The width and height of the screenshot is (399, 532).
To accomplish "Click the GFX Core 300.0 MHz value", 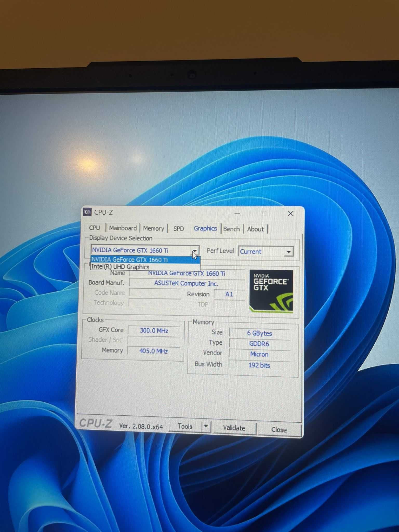I will (x=154, y=330).
